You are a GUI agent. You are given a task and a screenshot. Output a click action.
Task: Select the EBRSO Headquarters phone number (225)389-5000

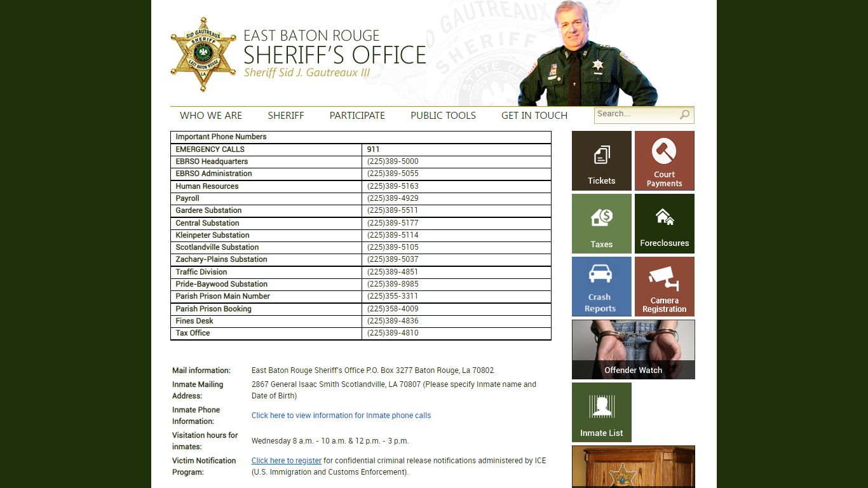(x=393, y=161)
